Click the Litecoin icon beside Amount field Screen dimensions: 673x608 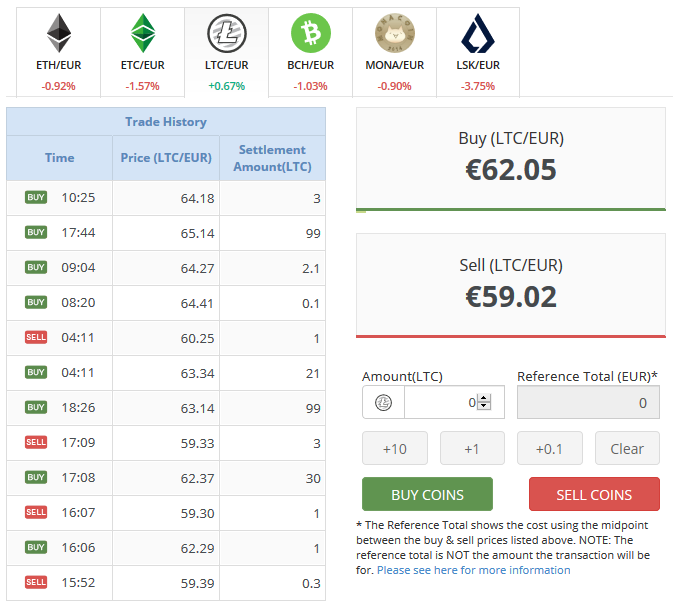(383, 402)
